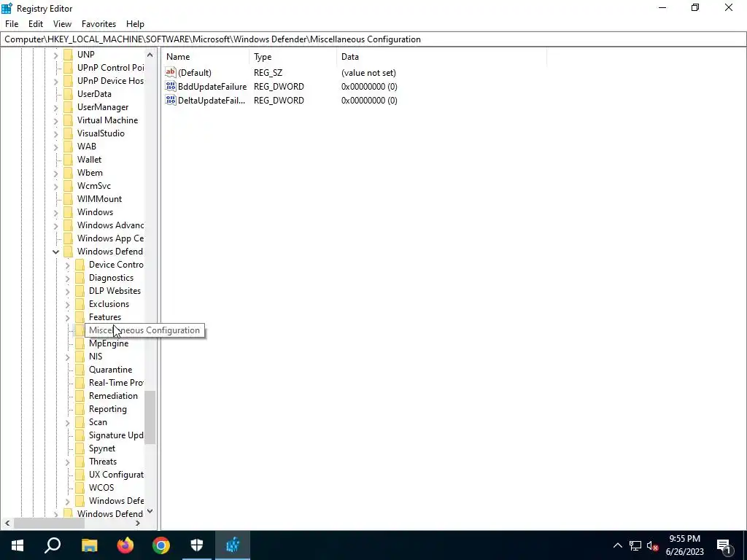
Task: Select the Quarantine folder icon
Action: pyautogui.click(x=80, y=370)
